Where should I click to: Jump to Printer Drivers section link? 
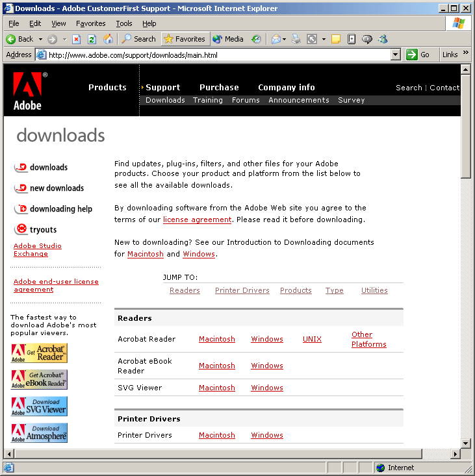click(242, 290)
